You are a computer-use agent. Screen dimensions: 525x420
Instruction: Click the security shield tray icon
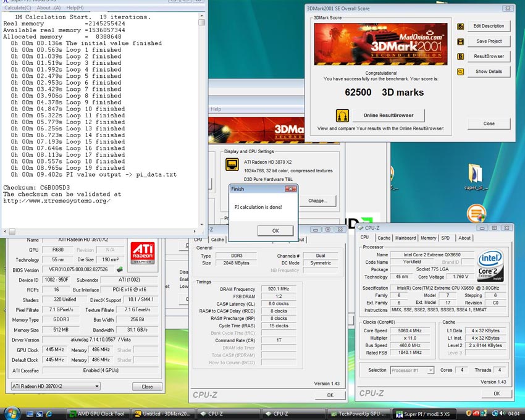pos(469,414)
